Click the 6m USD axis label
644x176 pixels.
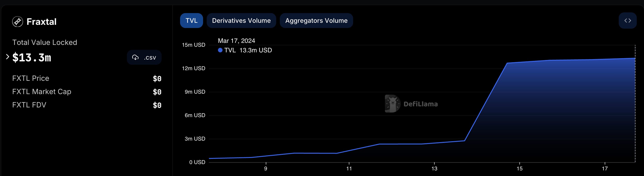(195, 115)
